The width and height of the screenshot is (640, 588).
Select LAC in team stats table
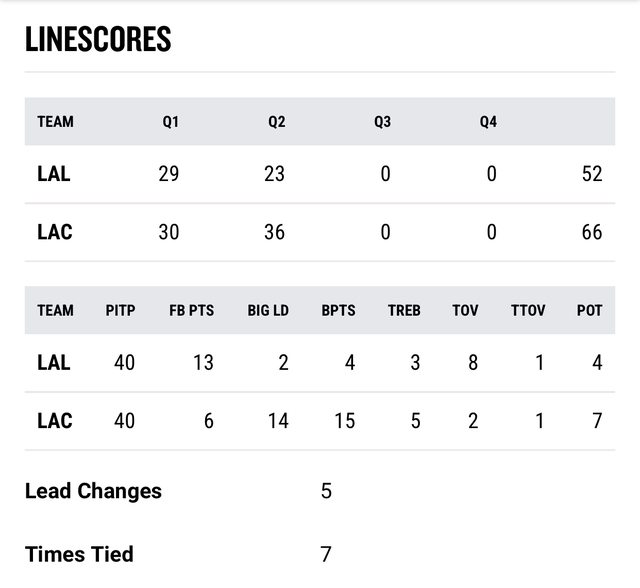55,421
